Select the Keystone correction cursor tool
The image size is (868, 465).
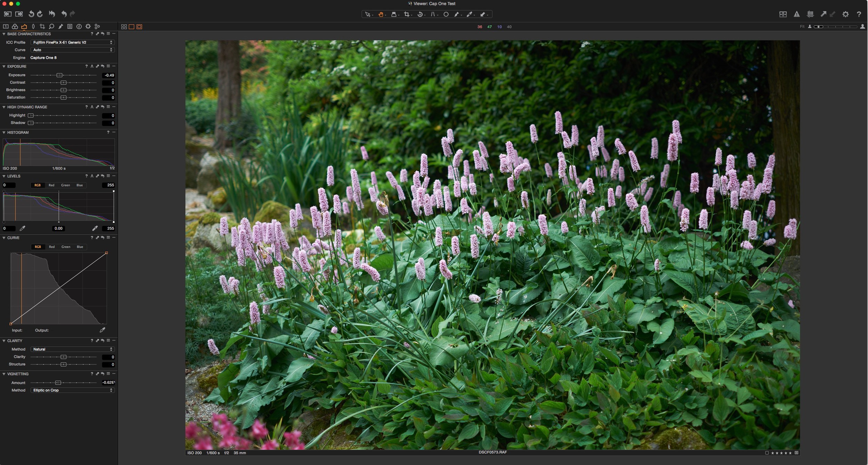[433, 14]
